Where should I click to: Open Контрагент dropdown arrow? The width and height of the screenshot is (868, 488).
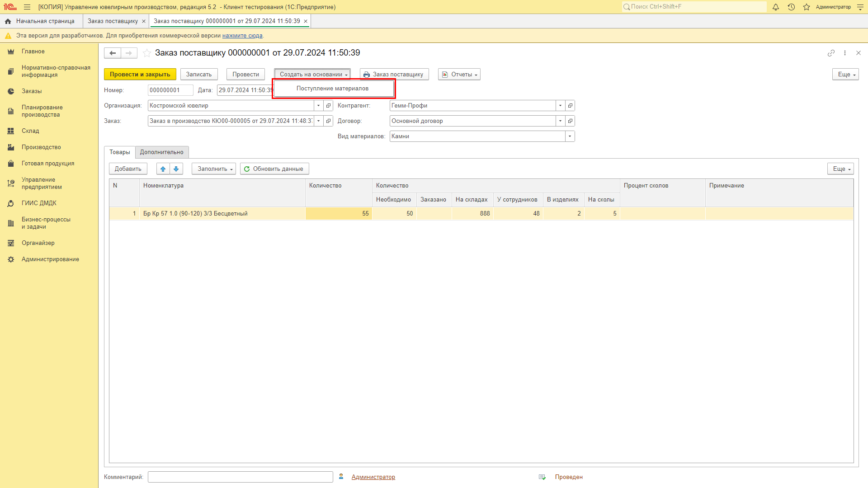click(560, 105)
